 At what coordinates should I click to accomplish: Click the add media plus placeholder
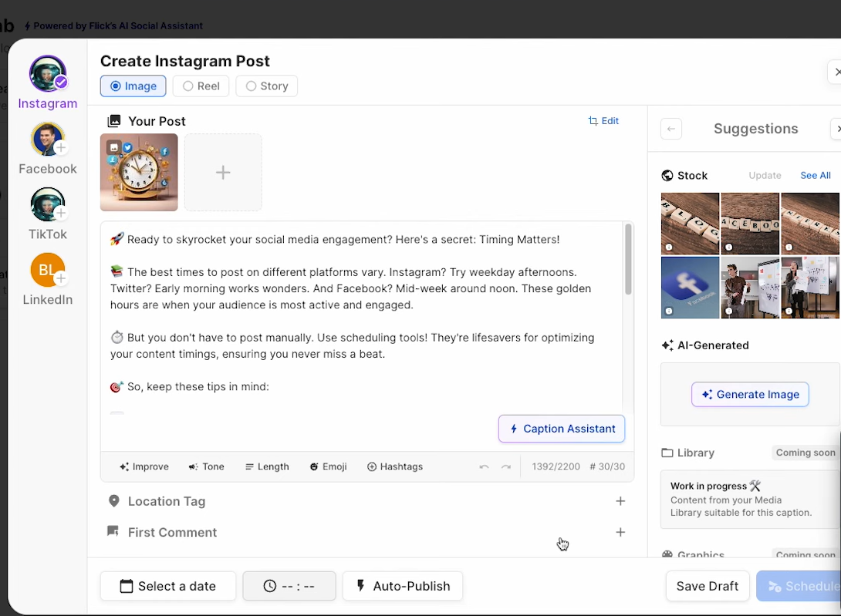click(223, 173)
